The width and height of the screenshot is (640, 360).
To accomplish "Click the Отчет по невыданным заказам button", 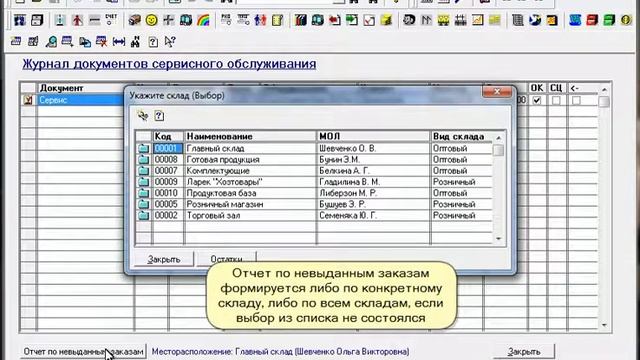I will click(83, 351).
